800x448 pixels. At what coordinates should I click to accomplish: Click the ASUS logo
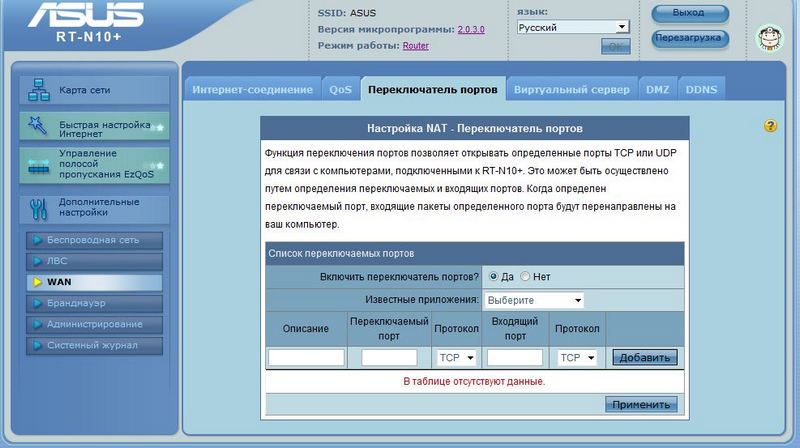(86, 14)
